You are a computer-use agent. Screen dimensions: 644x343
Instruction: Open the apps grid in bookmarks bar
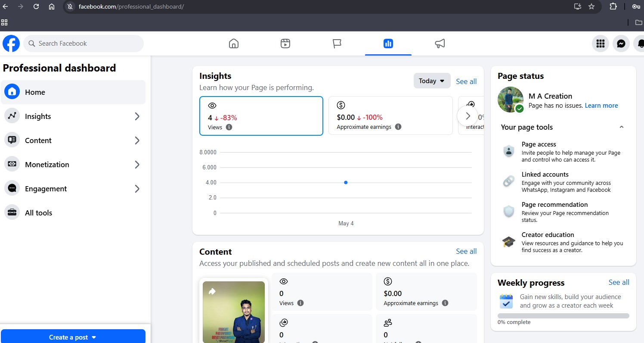[4, 22]
